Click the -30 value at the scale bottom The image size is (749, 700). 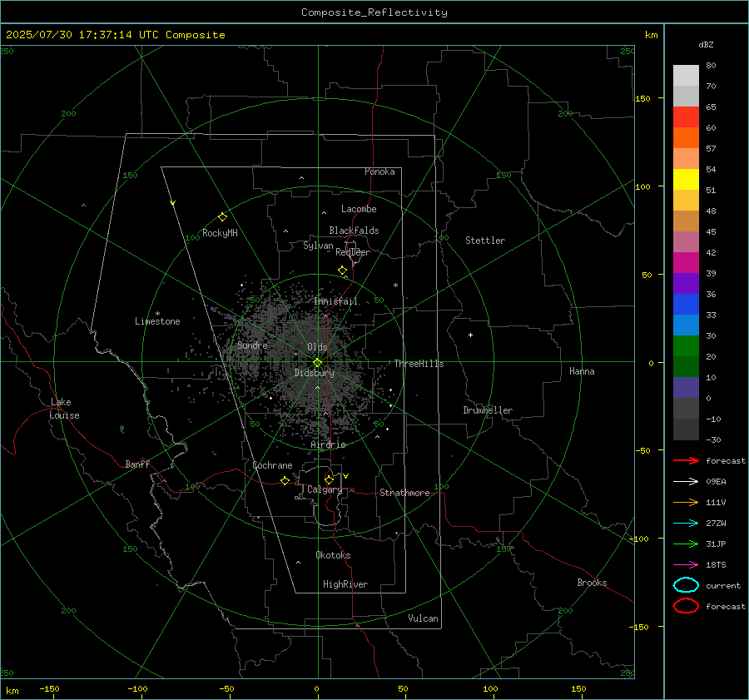714,440
